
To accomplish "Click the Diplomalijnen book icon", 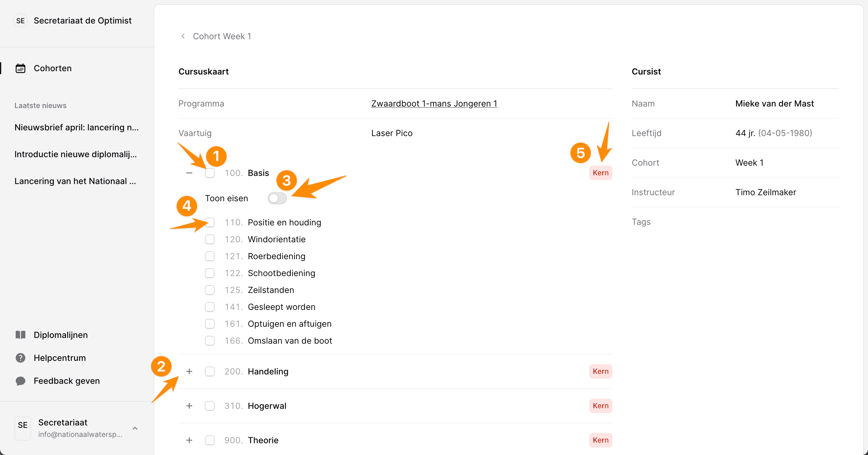I will pos(20,335).
